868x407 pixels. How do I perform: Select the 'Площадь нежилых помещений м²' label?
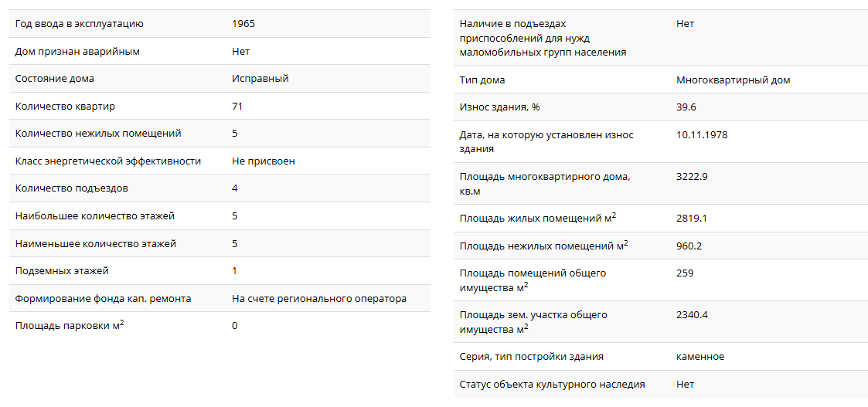pos(543,246)
